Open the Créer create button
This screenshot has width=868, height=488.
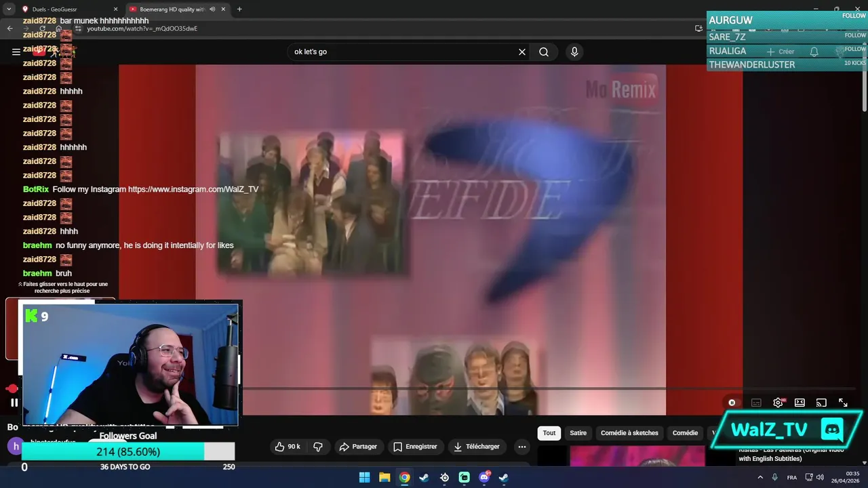pos(781,52)
